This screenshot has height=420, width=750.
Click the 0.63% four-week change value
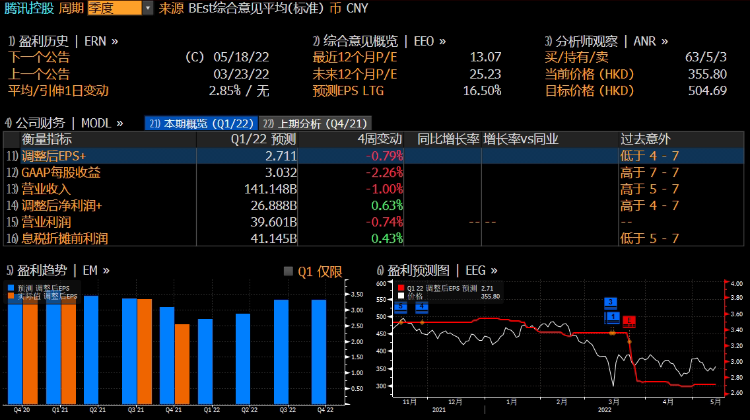[x=387, y=205]
